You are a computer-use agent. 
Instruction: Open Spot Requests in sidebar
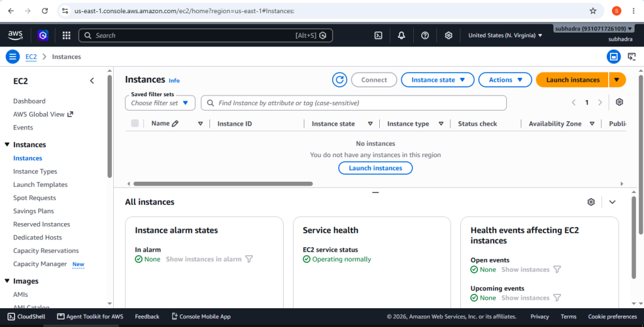tap(35, 197)
